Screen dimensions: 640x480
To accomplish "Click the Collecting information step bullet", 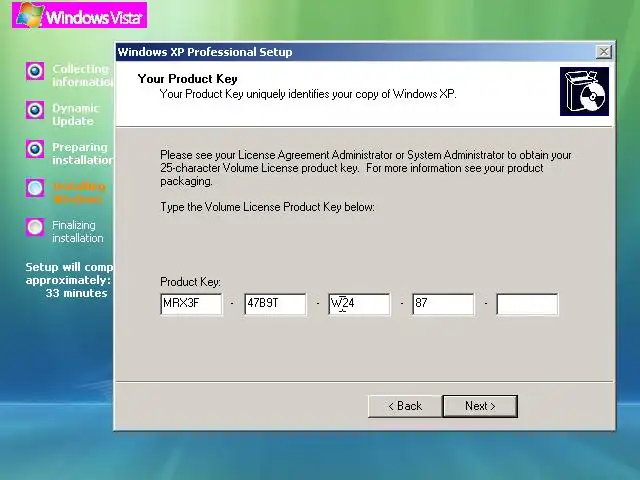I will pos(35,71).
